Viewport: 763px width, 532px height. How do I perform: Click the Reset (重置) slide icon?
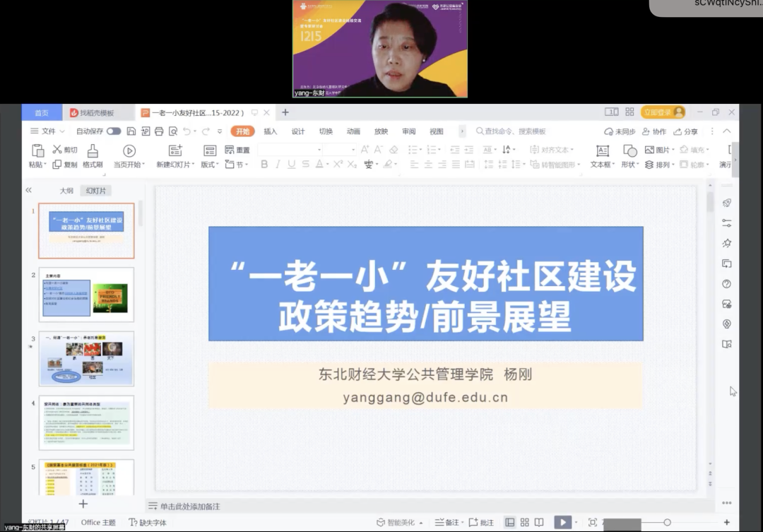pyautogui.click(x=230, y=150)
